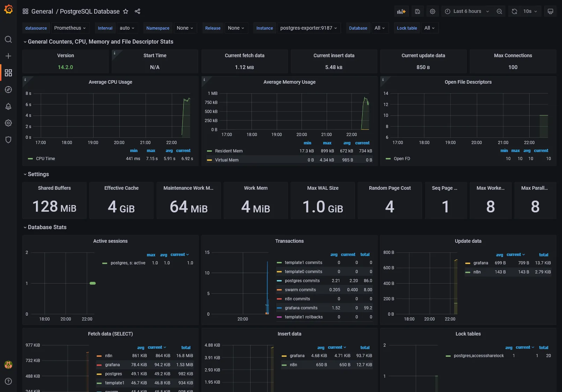The image size is (562, 392).
Task: Open dashboard search magnifier in sidebar
Action: (x=8, y=39)
